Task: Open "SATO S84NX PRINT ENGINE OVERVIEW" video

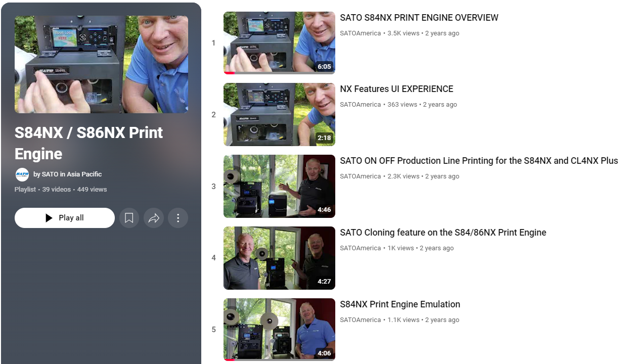Action: (x=419, y=18)
